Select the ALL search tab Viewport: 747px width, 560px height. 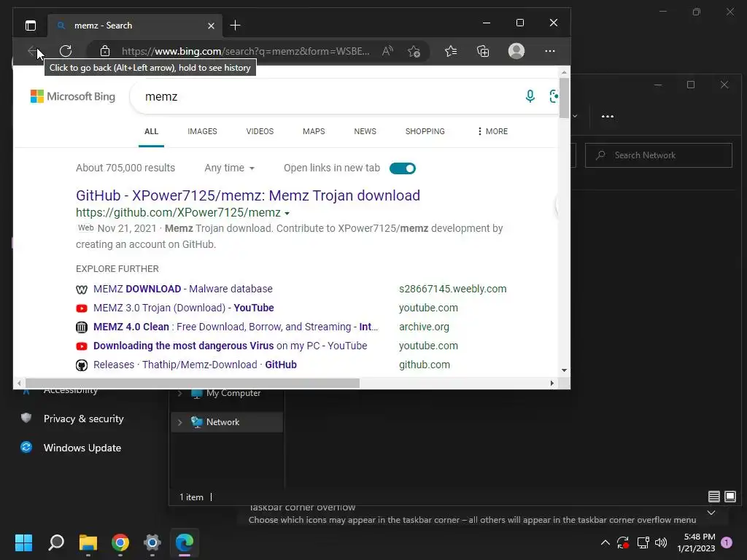click(151, 131)
